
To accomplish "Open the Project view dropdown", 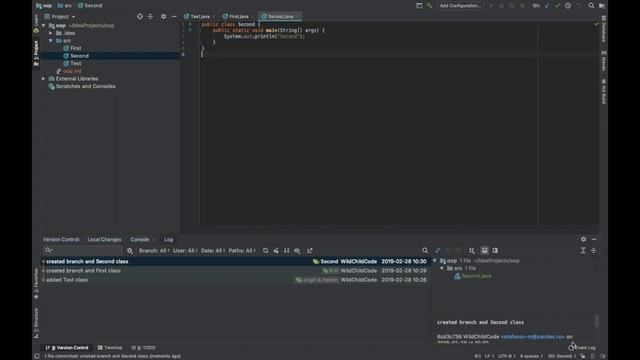I will tap(60, 17).
